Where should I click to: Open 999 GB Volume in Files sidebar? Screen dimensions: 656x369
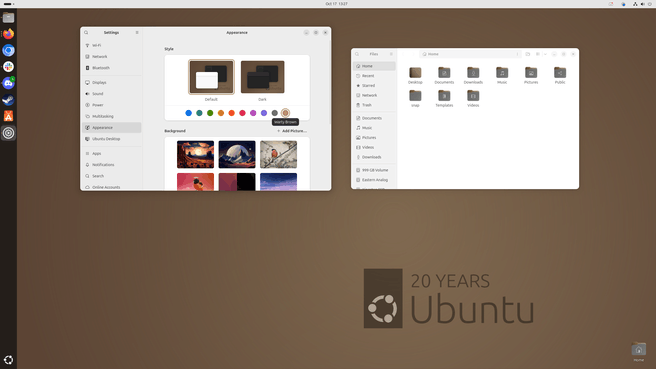374,170
